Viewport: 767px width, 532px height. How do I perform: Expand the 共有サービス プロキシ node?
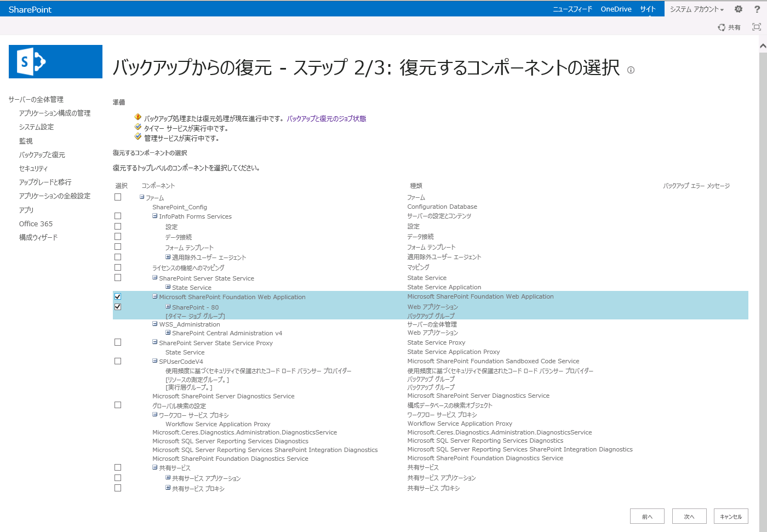168,488
